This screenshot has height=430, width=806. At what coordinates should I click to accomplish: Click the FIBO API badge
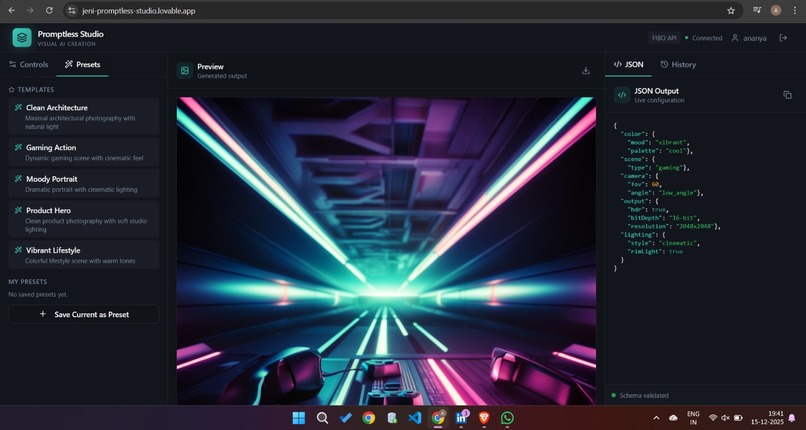click(664, 38)
